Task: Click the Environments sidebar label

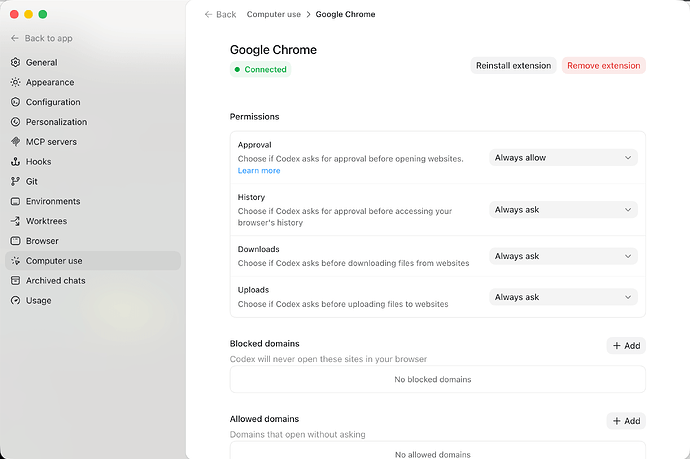Action: [x=53, y=201]
